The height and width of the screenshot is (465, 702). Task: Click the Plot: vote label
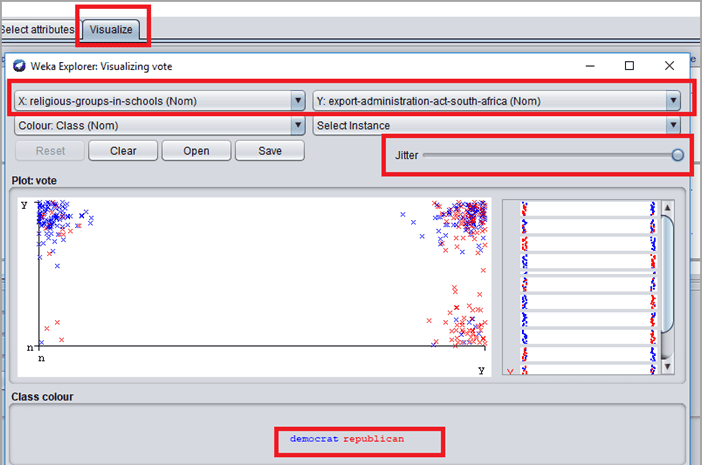point(34,181)
